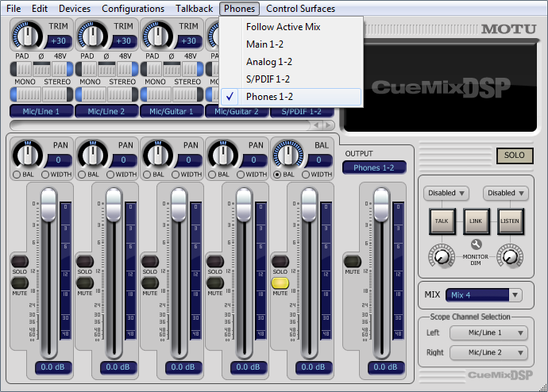Screen dimensions: 548x392
Task: Open the Control Surfaces menu
Action: (x=300, y=9)
